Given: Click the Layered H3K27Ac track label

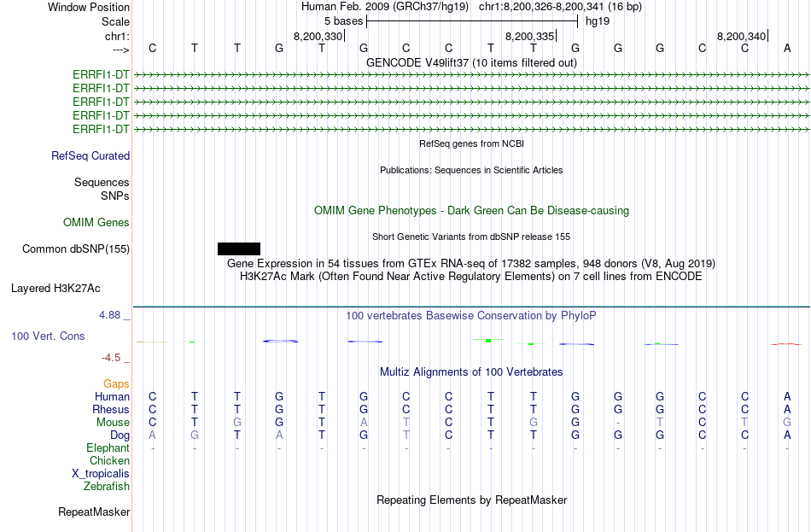Looking at the screenshot, I should (55, 289).
